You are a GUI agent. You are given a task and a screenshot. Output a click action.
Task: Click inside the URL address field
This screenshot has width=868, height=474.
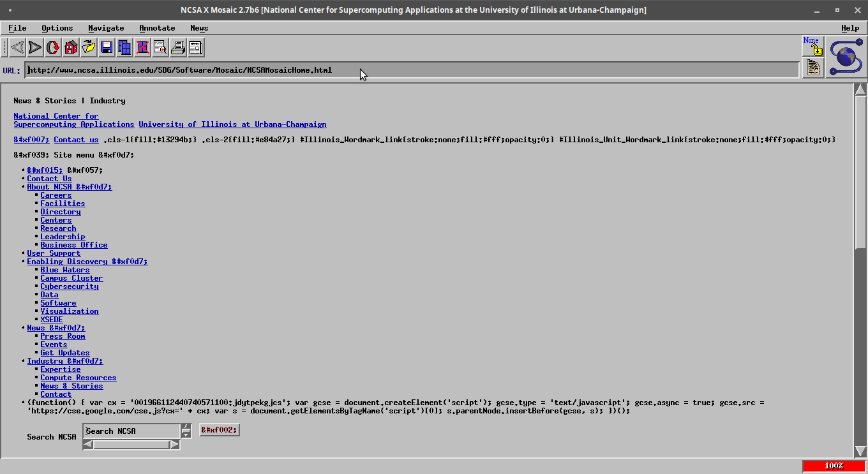412,70
